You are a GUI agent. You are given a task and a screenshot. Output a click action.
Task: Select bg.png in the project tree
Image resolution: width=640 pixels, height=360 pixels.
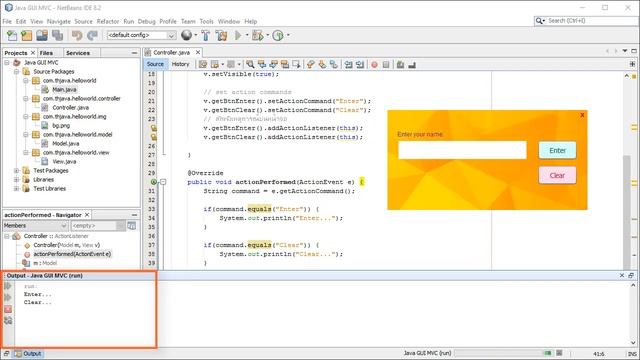coord(61,126)
